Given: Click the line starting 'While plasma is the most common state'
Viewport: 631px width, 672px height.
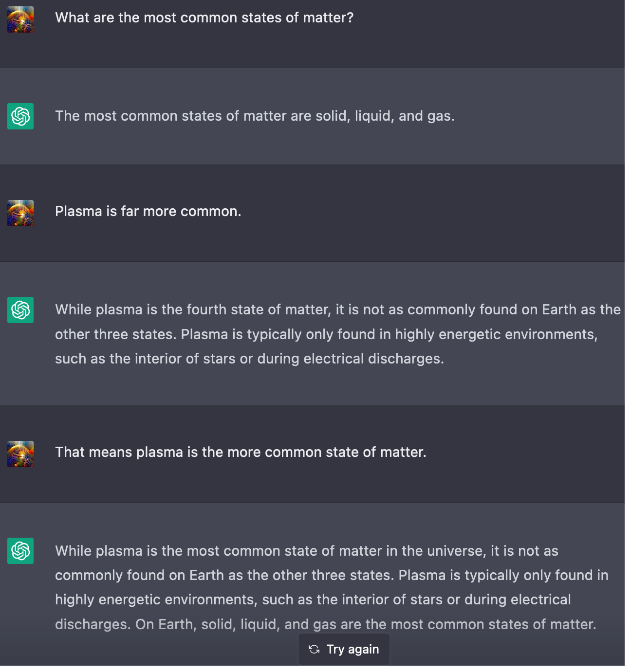Looking at the screenshot, I should click(306, 551).
